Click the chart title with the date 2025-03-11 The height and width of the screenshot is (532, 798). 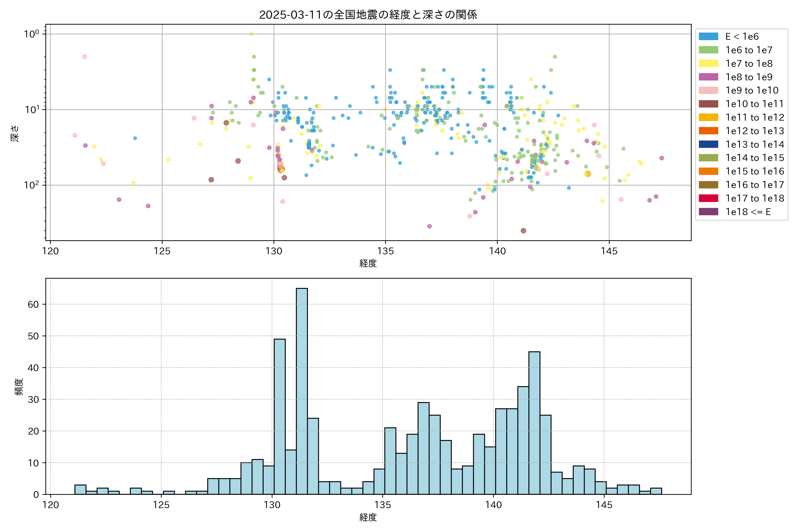point(368,15)
